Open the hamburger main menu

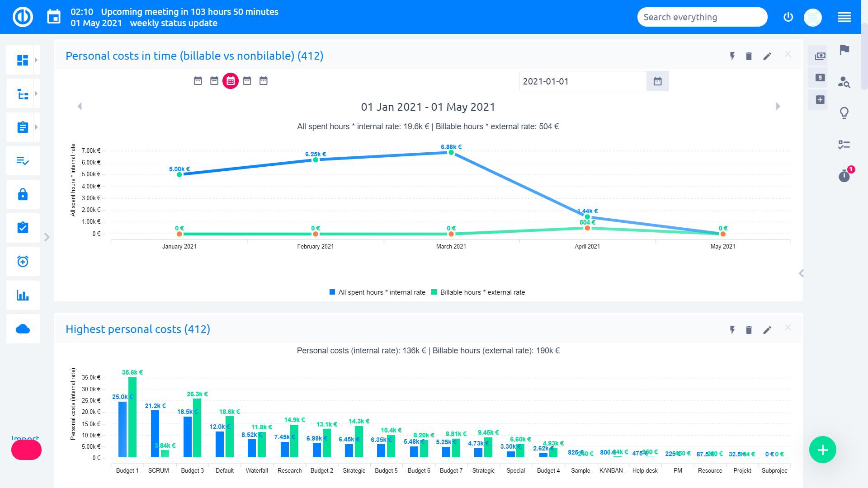coord(844,17)
